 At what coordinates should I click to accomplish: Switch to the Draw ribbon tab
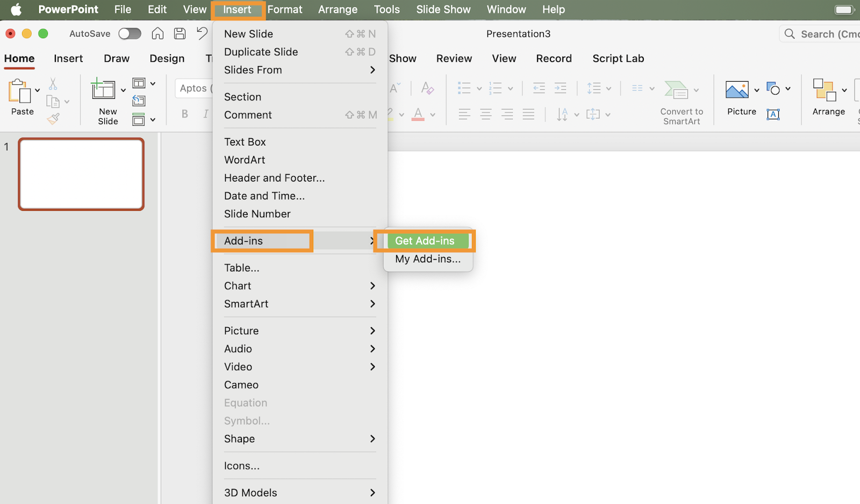(117, 59)
